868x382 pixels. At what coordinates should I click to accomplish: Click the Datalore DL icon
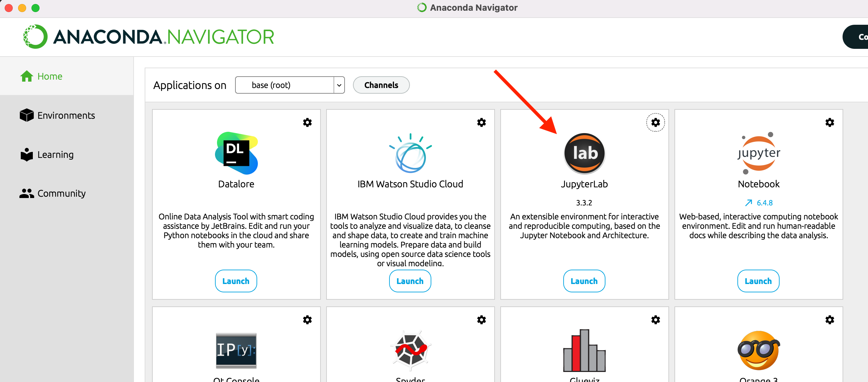coord(236,154)
